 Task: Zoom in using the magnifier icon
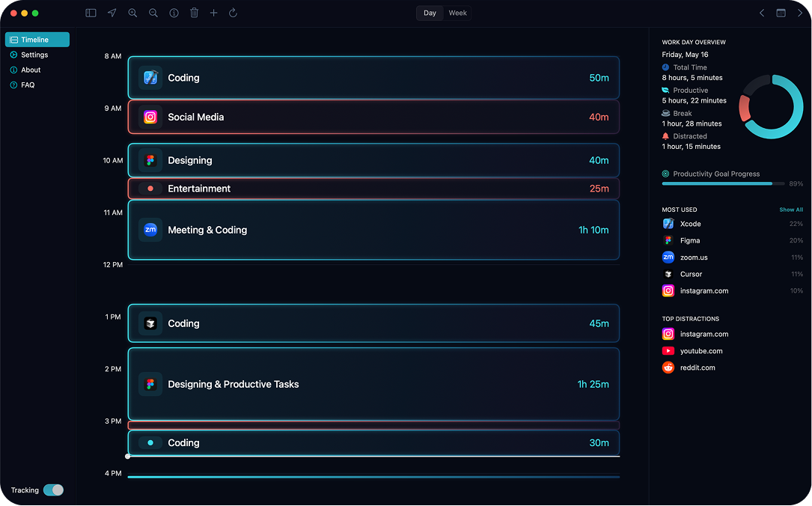tap(132, 13)
